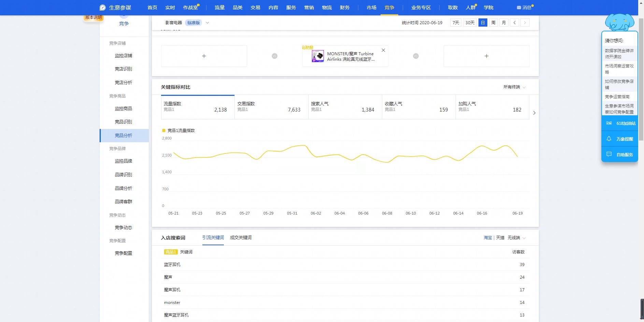Switch statistics range to 30天
This screenshot has height=322, width=644.
pyautogui.click(x=470, y=23)
